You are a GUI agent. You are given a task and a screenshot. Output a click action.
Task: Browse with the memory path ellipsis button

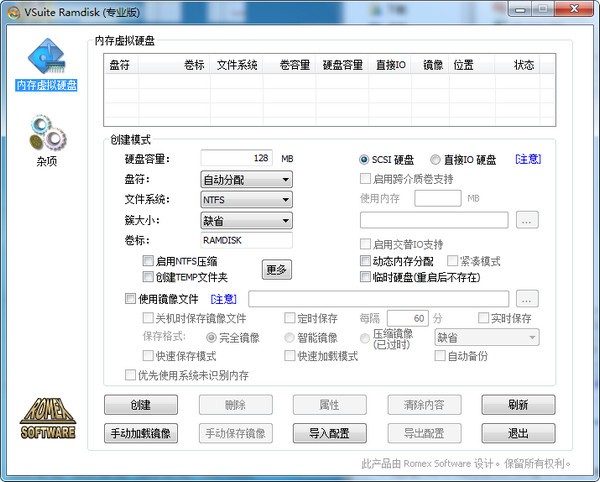[x=527, y=220]
